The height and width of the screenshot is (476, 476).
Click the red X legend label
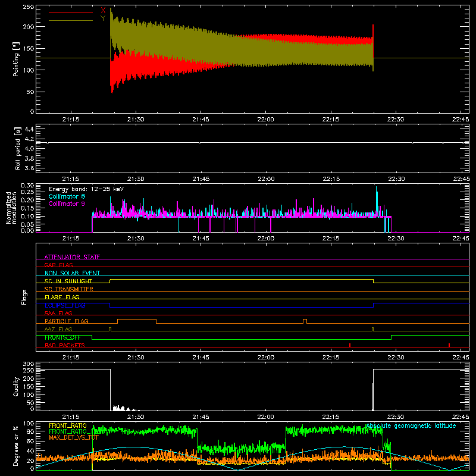pos(103,11)
